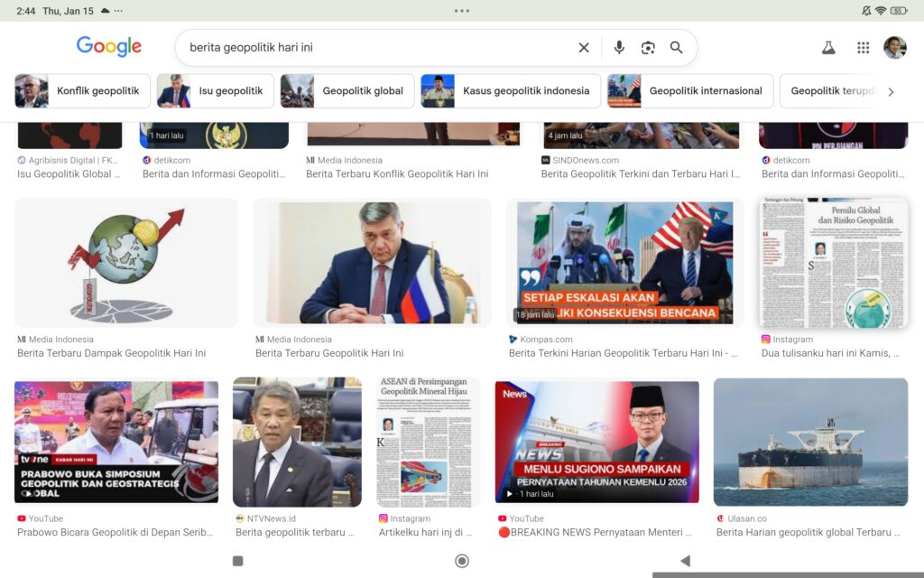Screen dimensions: 924x578
Task: Open Android recent apps square button
Action: pyautogui.click(x=238, y=561)
